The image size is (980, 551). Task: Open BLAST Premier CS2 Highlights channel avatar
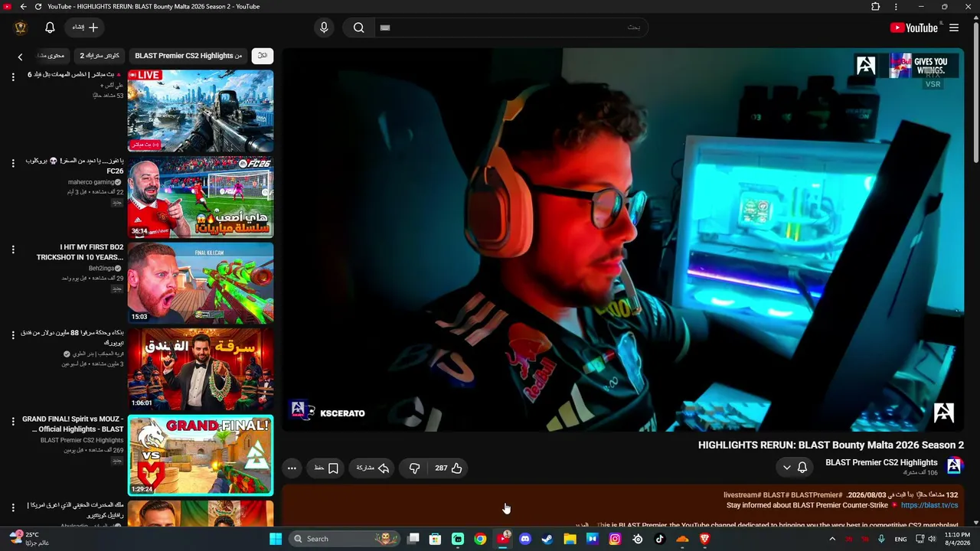954,465
